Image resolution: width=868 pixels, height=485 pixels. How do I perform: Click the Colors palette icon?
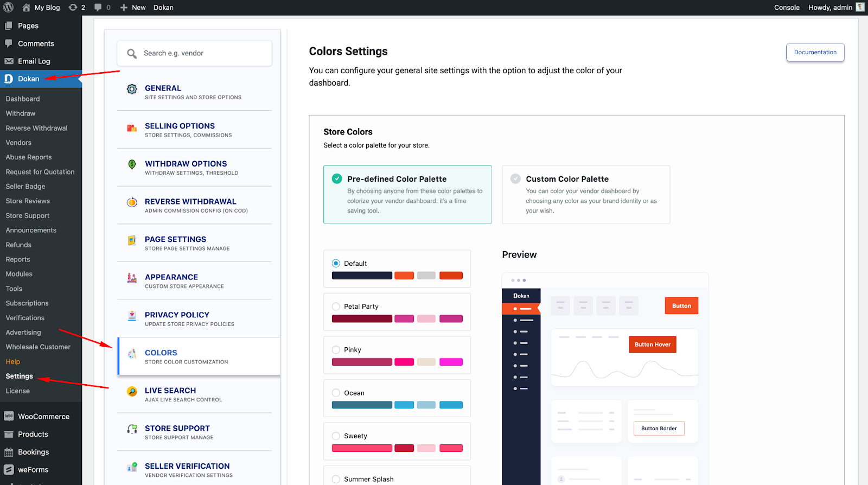[x=132, y=354]
